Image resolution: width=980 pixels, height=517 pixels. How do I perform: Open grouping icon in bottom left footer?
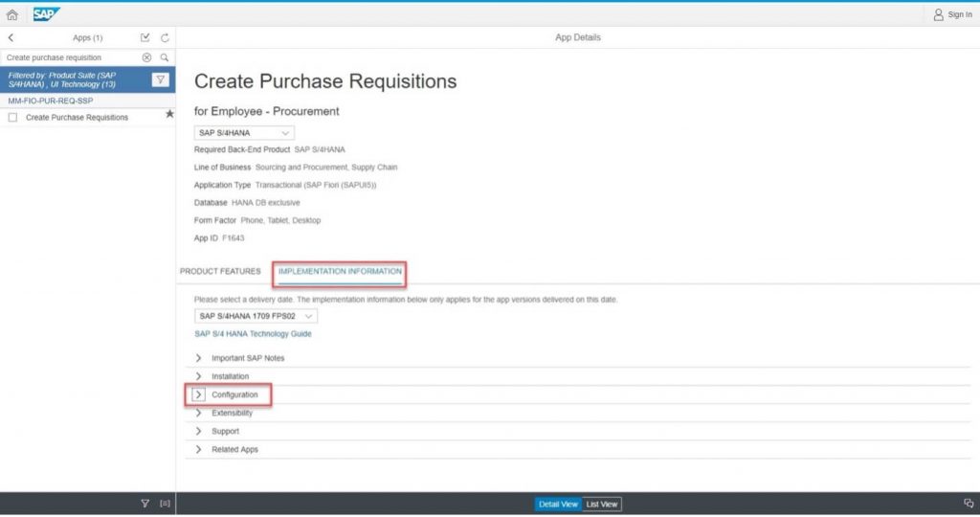point(165,504)
